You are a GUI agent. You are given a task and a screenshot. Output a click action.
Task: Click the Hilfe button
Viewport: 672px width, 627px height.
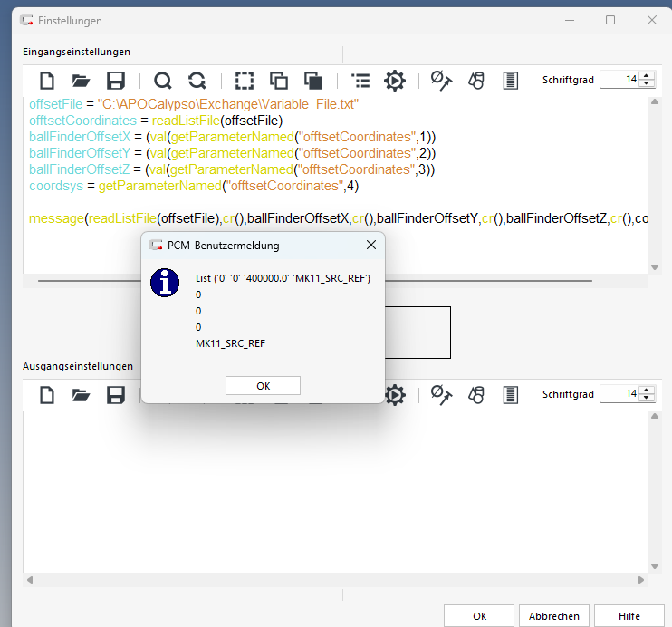[x=629, y=616]
